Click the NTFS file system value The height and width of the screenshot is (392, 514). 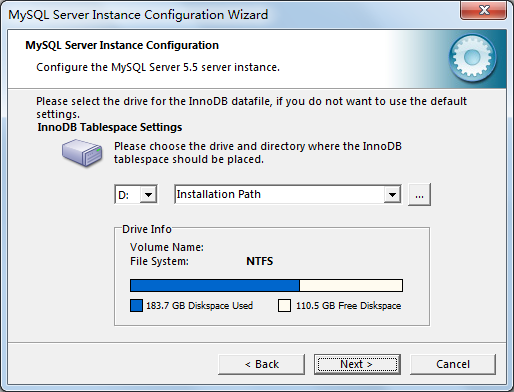pyautogui.click(x=259, y=261)
